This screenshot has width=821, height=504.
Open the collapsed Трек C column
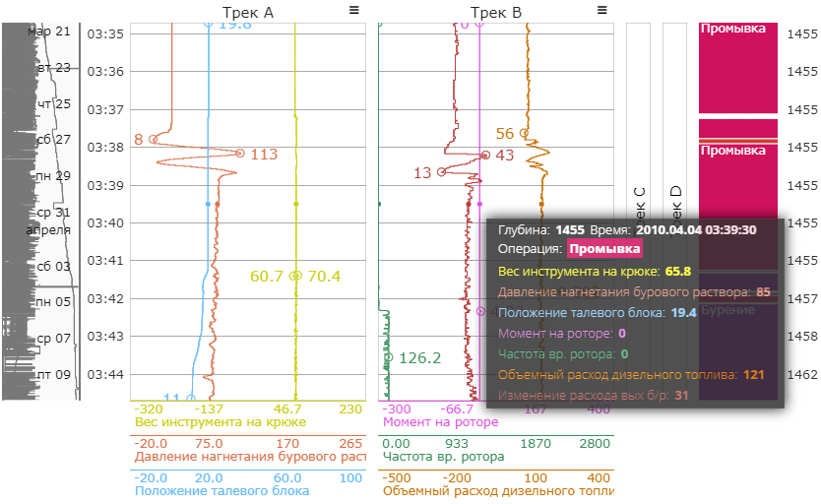(638, 210)
